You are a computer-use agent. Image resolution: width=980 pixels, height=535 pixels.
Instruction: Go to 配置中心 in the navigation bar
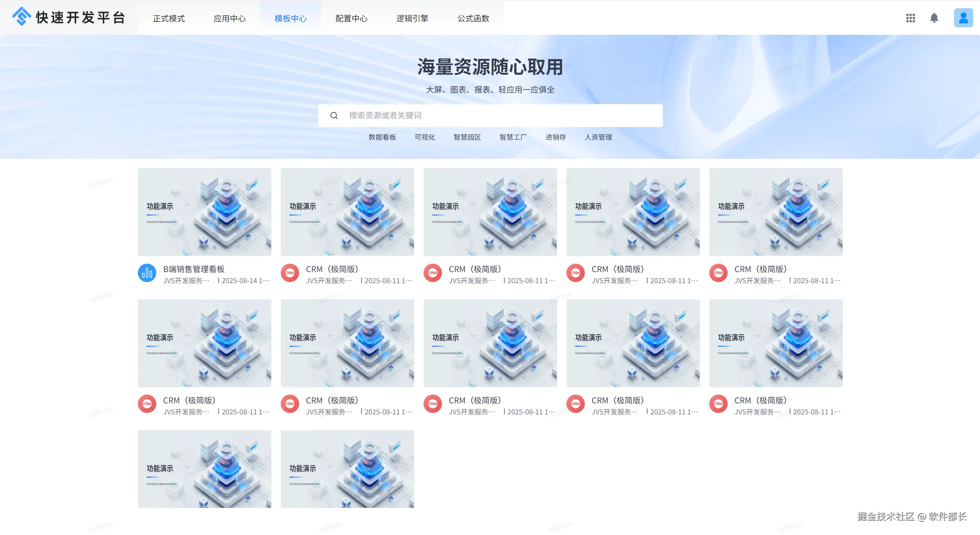coord(352,18)
